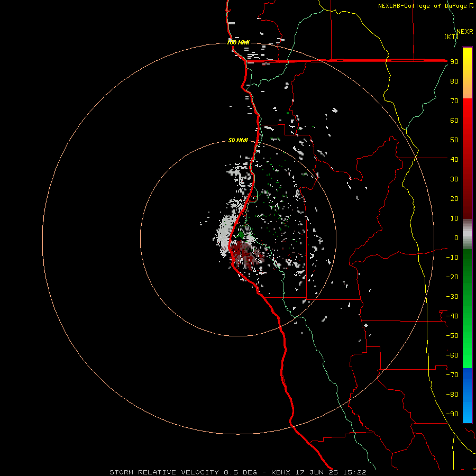
Task: Click the -20 scale label
Action: [452, 277]
